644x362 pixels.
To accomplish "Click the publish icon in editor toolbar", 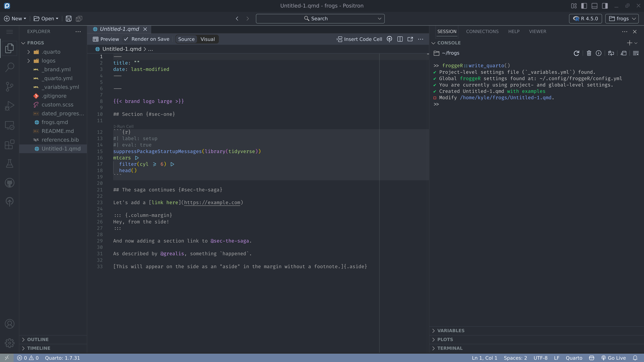I will (x=389, y=39).
